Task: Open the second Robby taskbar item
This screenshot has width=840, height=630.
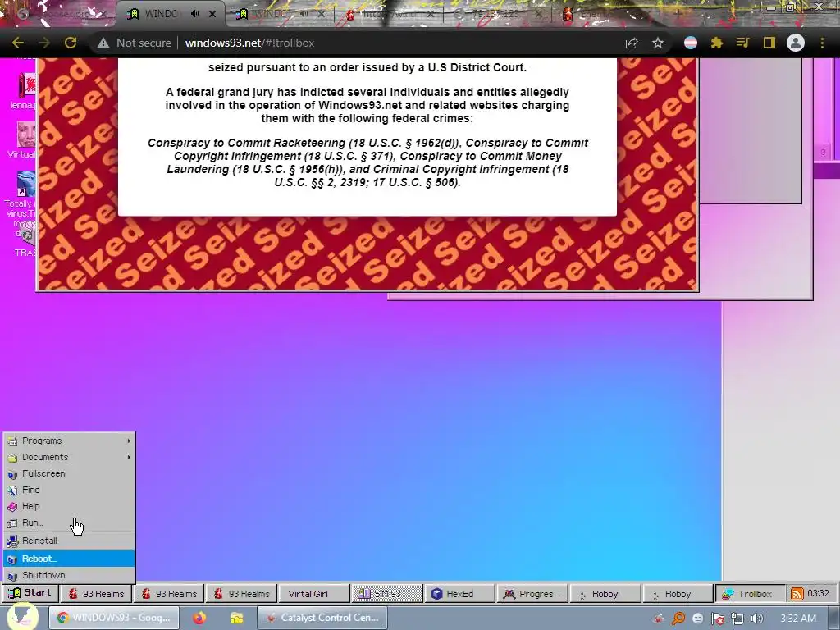Action: [678, 594]
